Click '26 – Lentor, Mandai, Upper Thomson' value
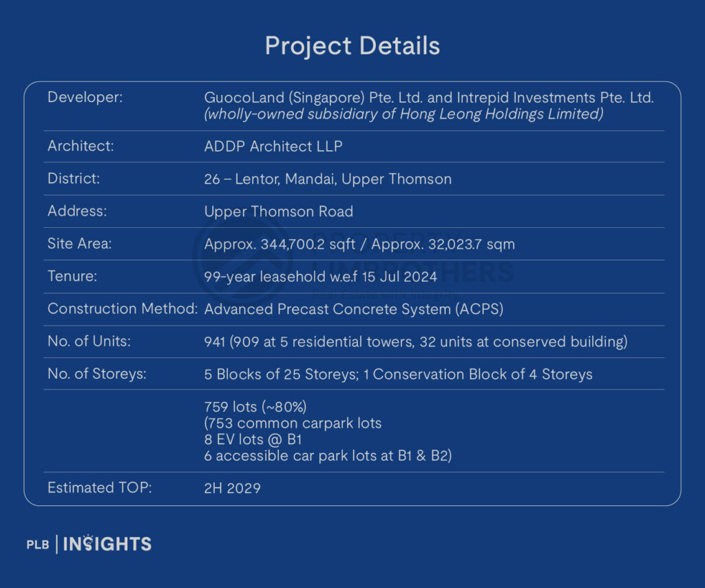Screen dimensions: 705x588 point(328,179)
